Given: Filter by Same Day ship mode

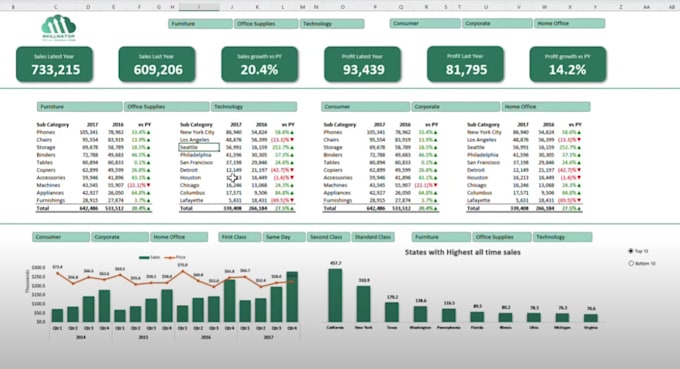Looking at the screenshot, I should click(284, 237).
